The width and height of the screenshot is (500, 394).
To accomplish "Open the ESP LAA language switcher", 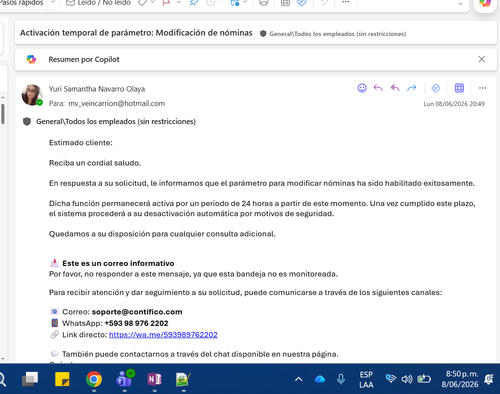I will 366,380.
